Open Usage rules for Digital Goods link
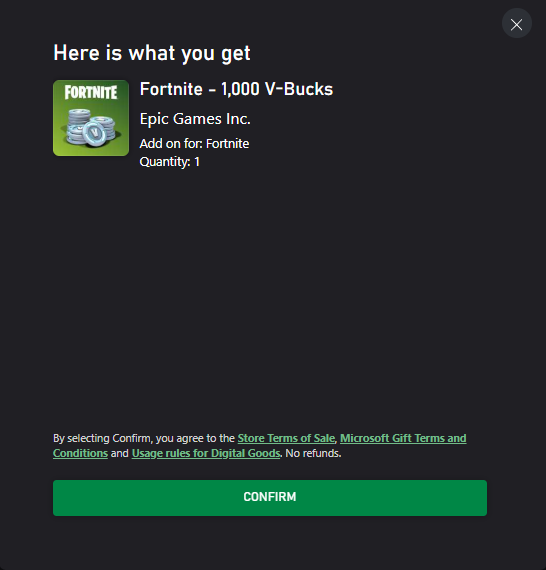This screenshot has width=546, height=570. [206, 453]
